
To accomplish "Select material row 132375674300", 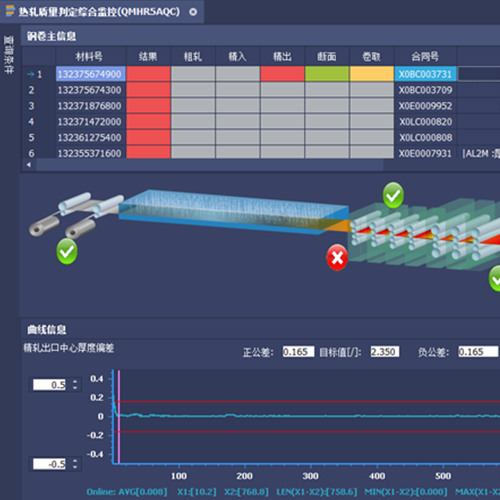I will click(89, 90).
